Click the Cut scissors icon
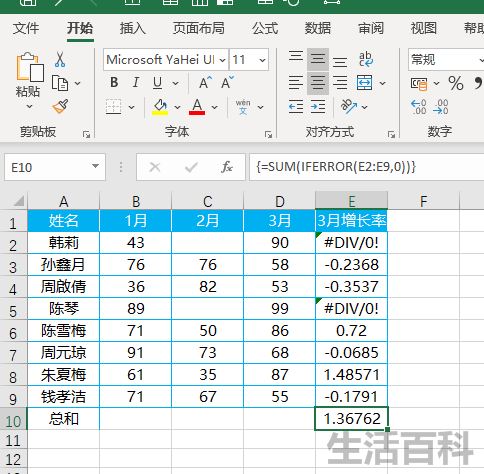Viewport: 484px width, 474px height. coord(60,59)
